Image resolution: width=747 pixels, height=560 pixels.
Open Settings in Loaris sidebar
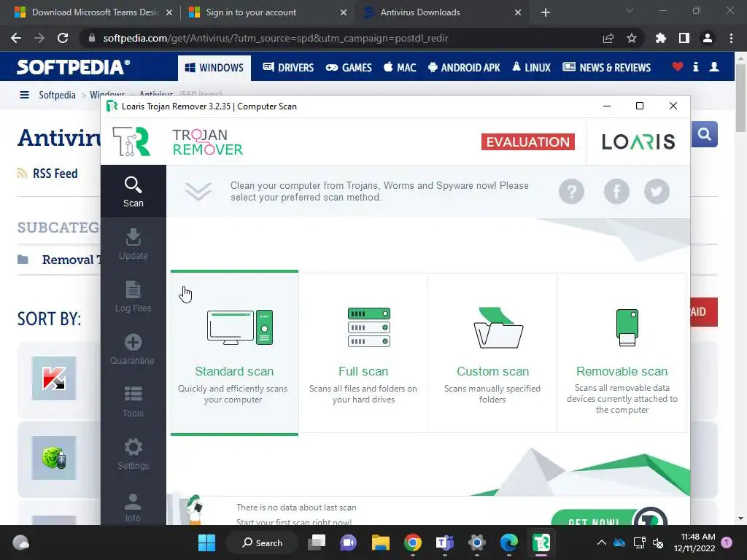tap(133, 454)
